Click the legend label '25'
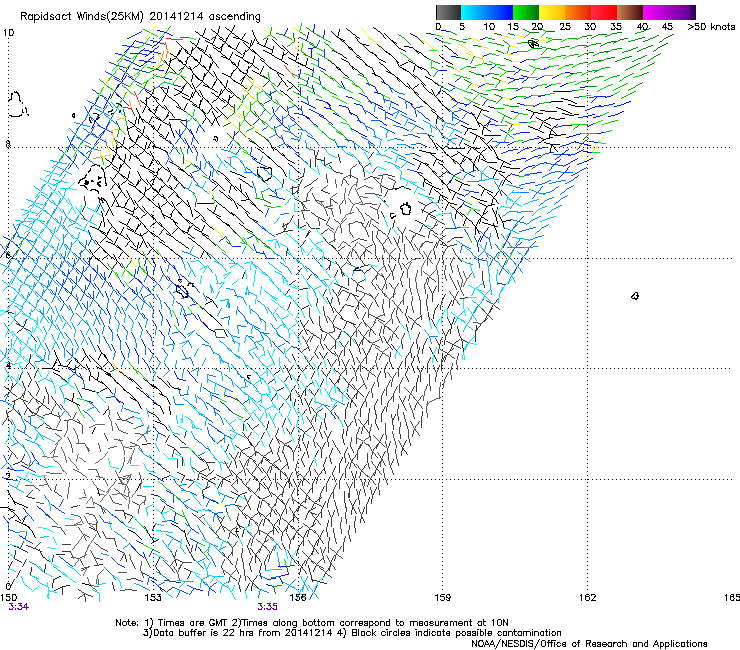This screenshot has height=650, width=740. 565,27
